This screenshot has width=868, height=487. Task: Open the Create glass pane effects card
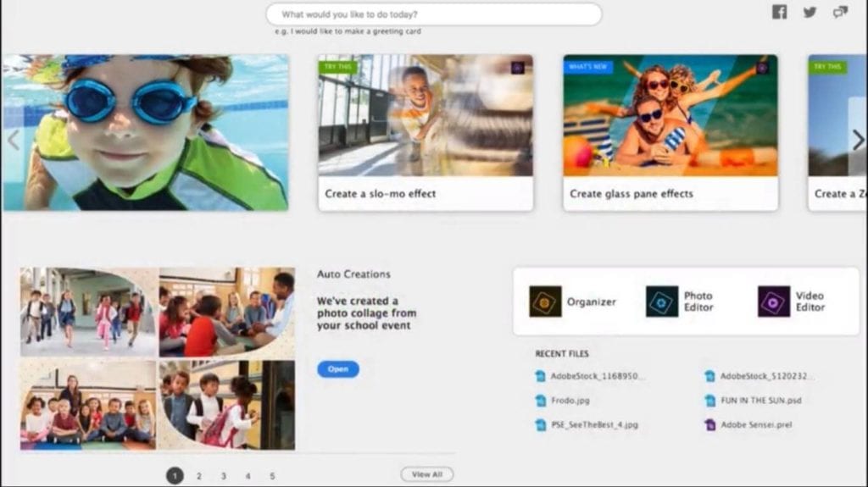pos(670,133)
